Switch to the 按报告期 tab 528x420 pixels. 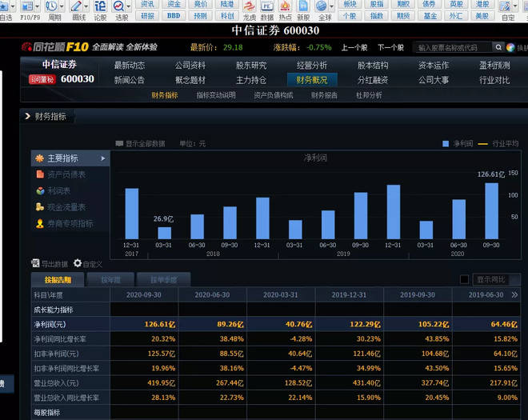coord(58,279)
